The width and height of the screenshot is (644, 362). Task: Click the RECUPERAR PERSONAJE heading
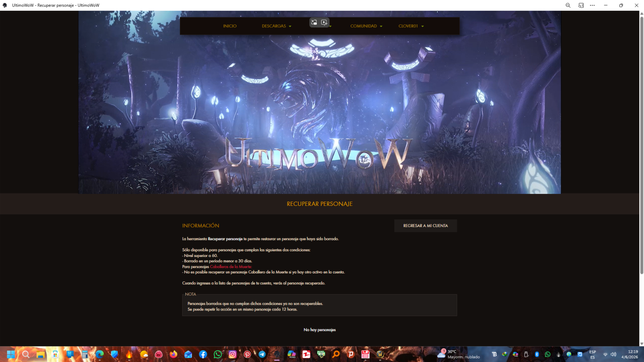point(320,204)
